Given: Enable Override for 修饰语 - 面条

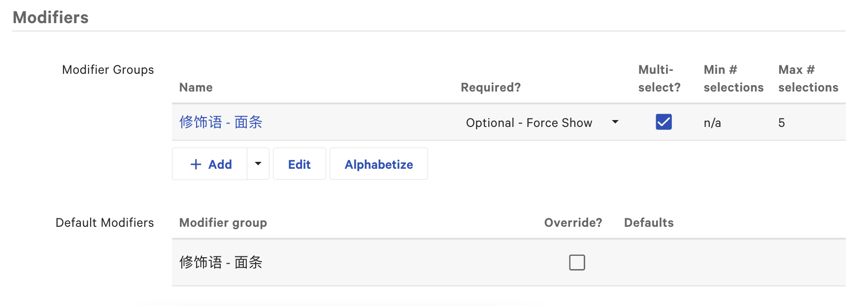Looking at the screenshot, I should 577,263.
